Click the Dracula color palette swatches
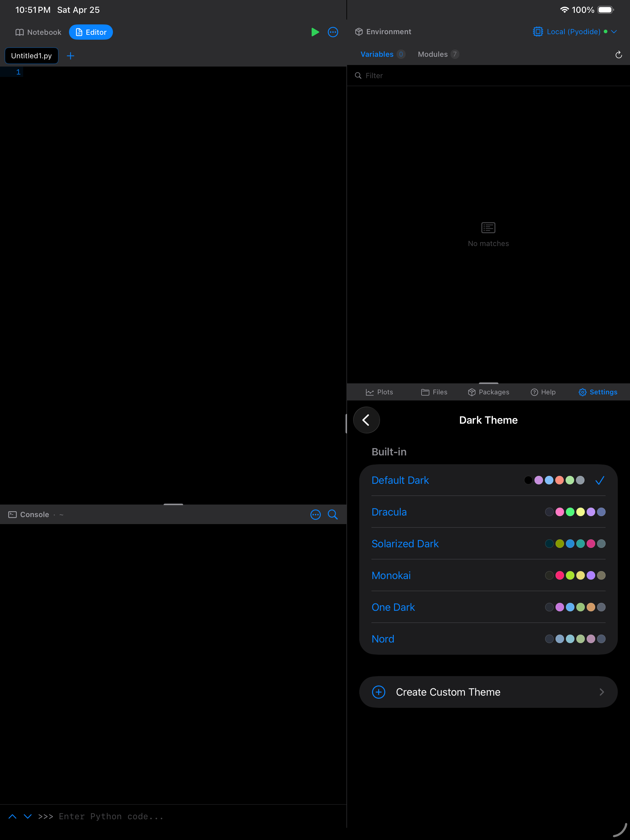 575,512
